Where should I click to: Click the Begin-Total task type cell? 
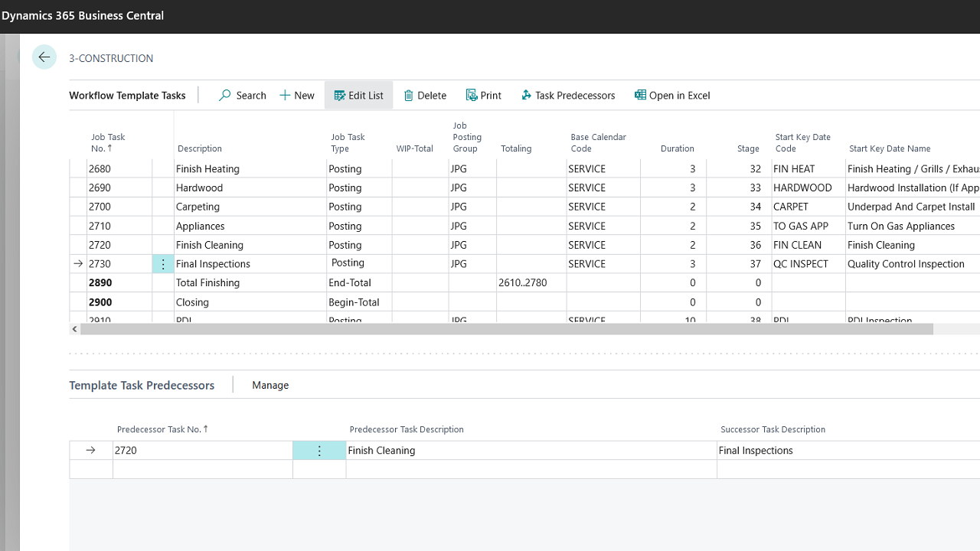pyautogui.click(x=359, y=302)
